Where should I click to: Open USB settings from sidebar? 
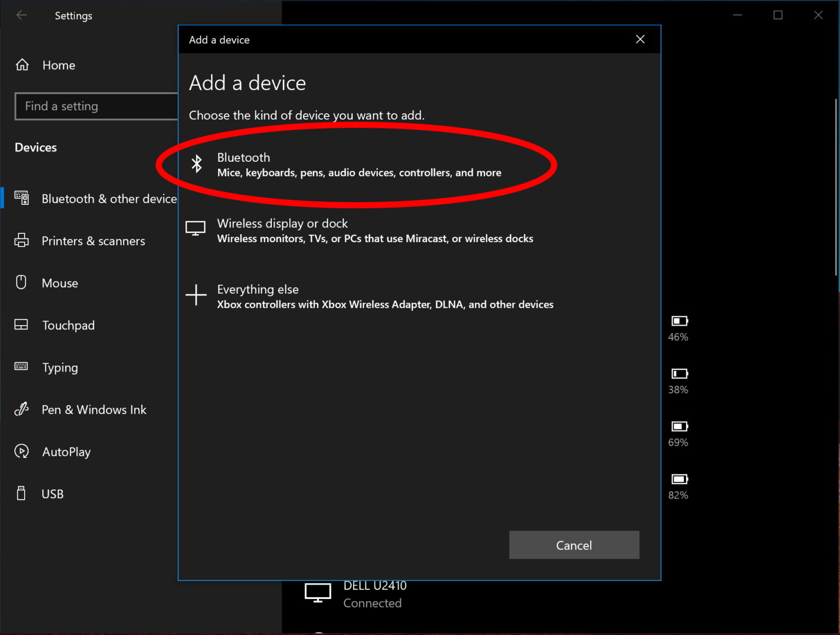click(52, 493)
